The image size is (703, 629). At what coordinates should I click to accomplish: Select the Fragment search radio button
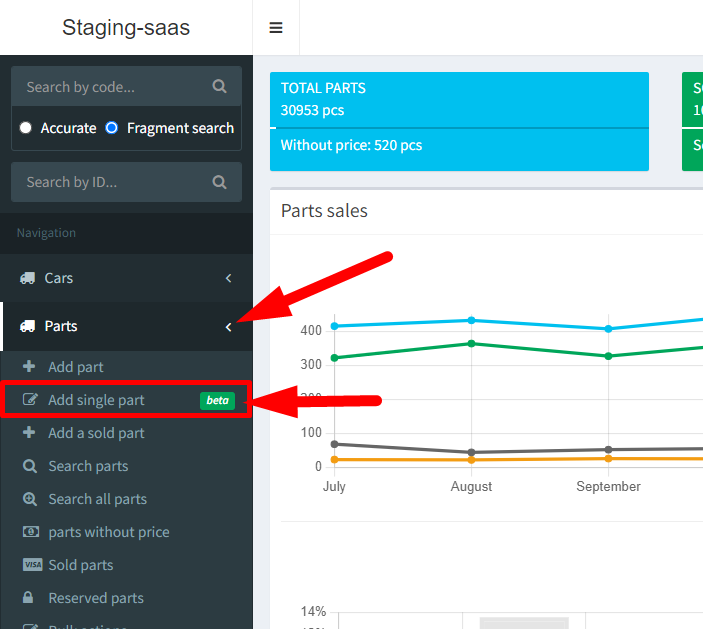112,128
